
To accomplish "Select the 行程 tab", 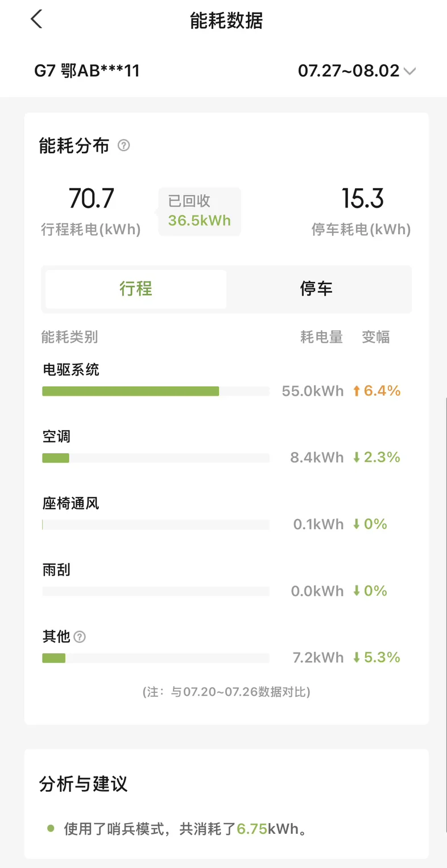I will pyautogui.click(x=136, y=289).
